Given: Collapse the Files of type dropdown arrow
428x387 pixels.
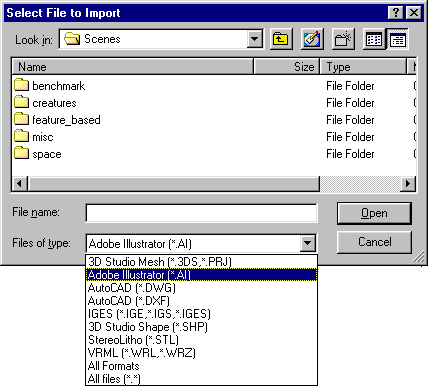Looking at the screenshot, I should point(307,244).
